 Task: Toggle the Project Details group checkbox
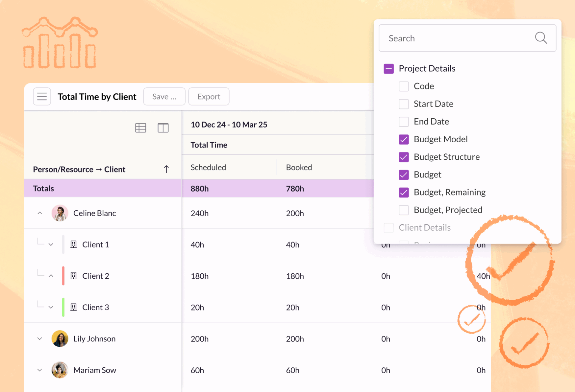click(388, 69)
